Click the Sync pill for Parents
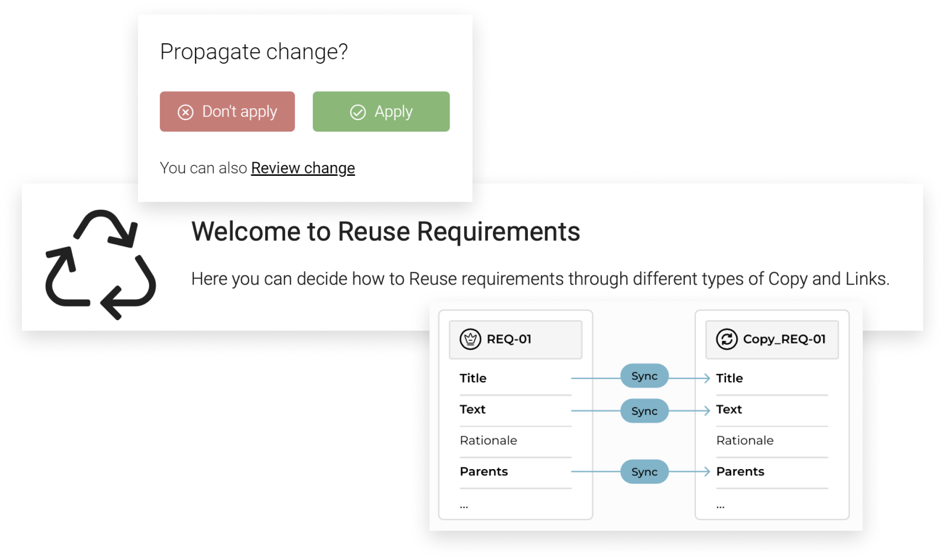The image size is (945, 560). point(644,471)
